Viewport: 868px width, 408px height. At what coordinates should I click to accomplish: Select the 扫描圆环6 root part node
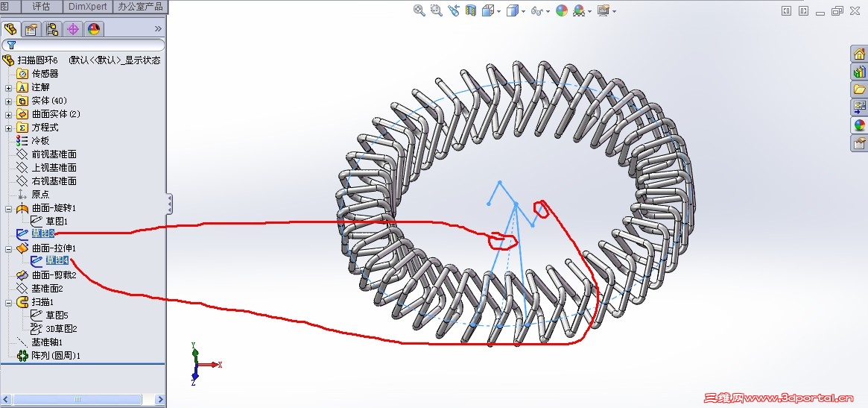tap(37, 60)
